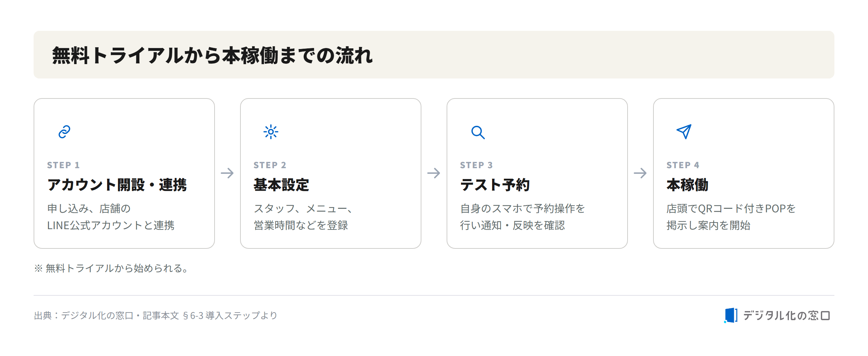
Task: Click the LINE公式アカウントと連携 description
Action: coord(111,225)
